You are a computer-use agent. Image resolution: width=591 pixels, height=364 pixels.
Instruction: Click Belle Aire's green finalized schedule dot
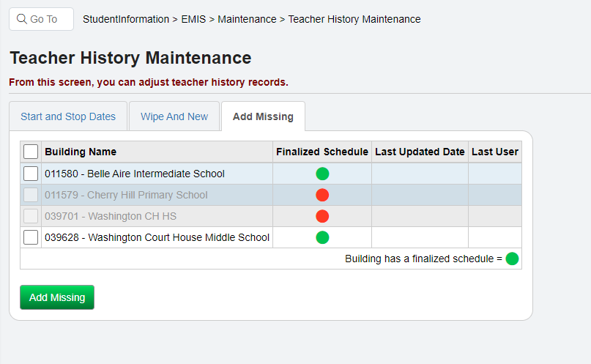pyautogui.click(x=322, y=174)
